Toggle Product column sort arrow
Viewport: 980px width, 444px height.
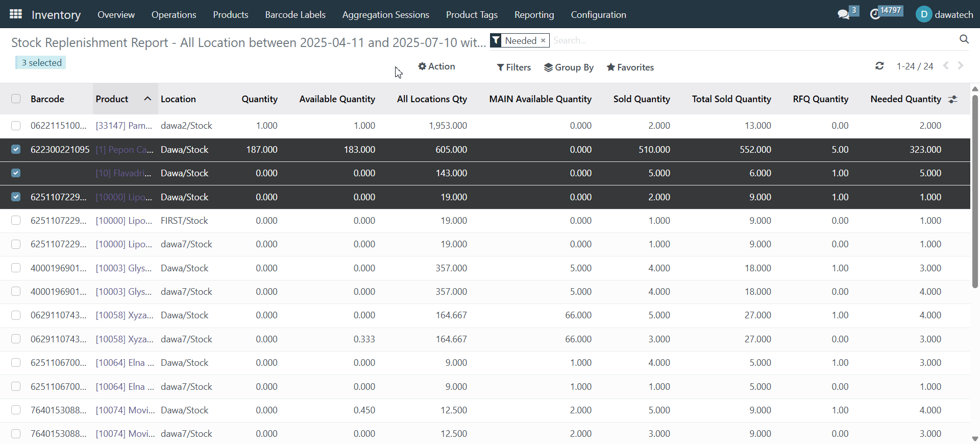point(148,99)
